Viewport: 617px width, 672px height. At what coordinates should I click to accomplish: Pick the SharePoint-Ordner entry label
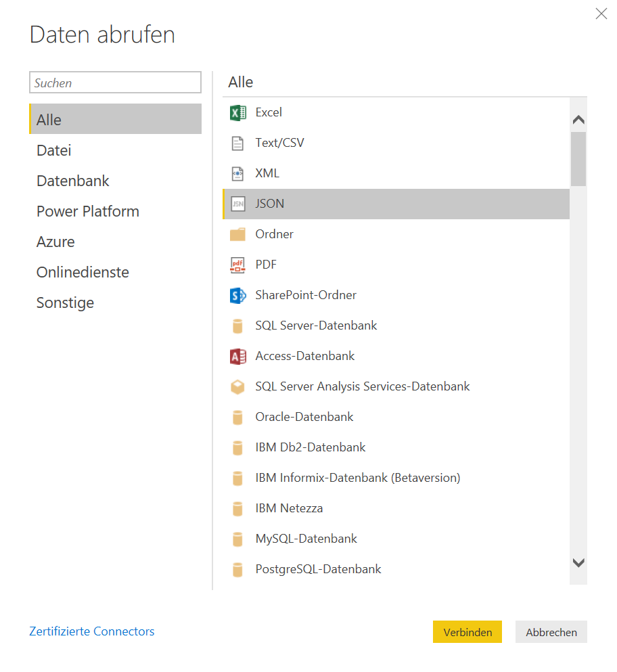point(306,295)
